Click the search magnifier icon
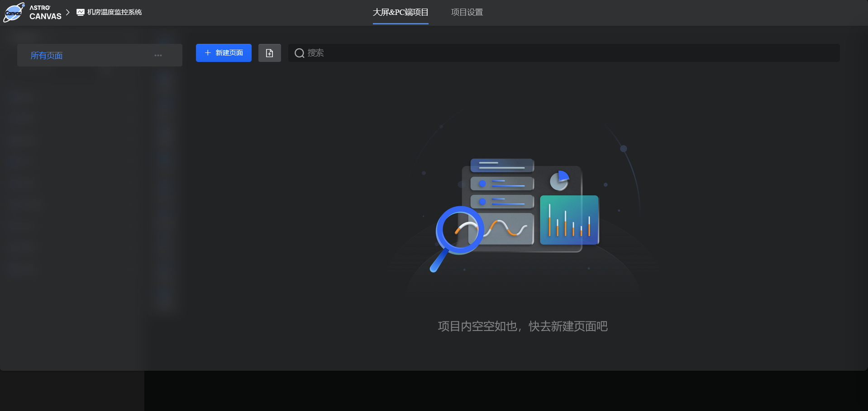868x411 pixels. click(299, 53)
